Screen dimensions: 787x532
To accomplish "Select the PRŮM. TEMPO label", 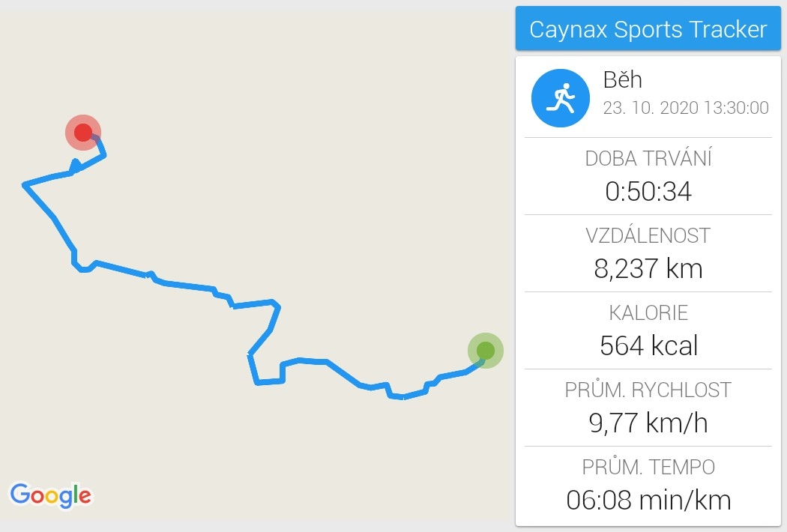I will pyautogui.click(x=648, y=467).
